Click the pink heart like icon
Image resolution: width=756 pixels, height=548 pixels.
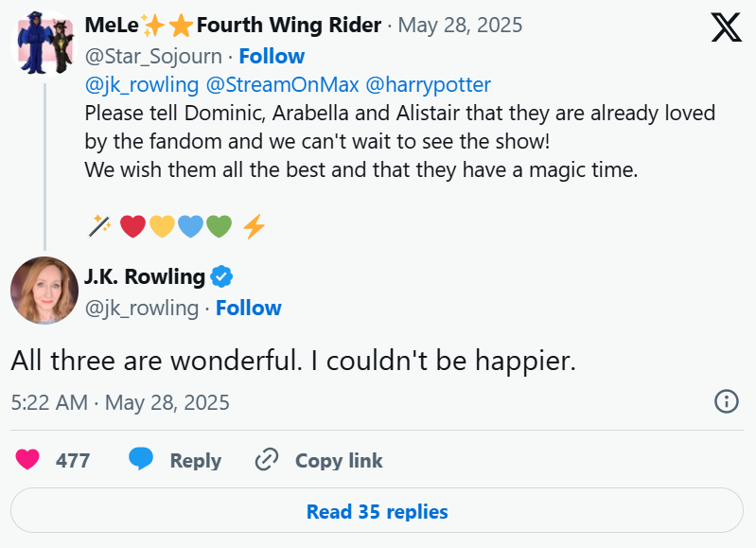tap(28, 460)
